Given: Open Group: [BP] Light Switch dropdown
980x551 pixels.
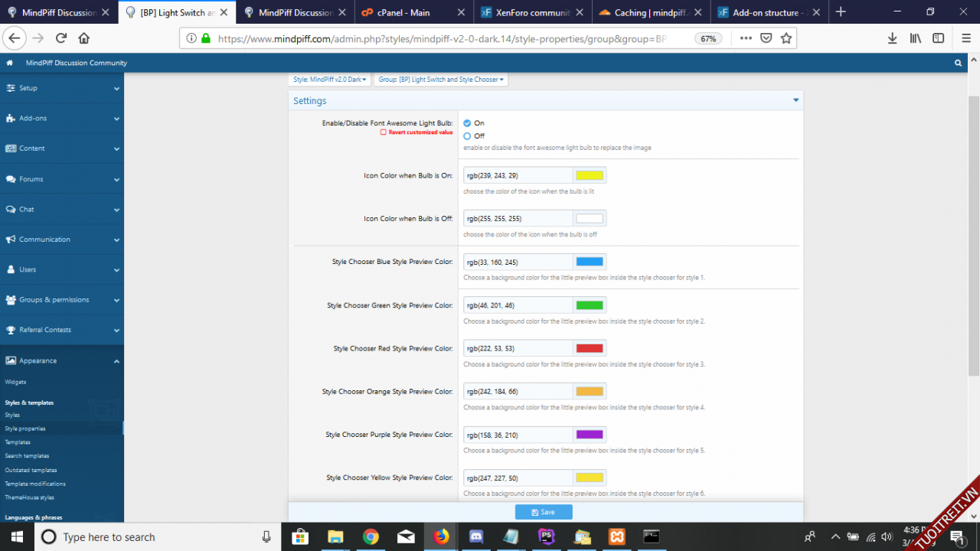Looking at the screenshot, I should click(441, 80).
